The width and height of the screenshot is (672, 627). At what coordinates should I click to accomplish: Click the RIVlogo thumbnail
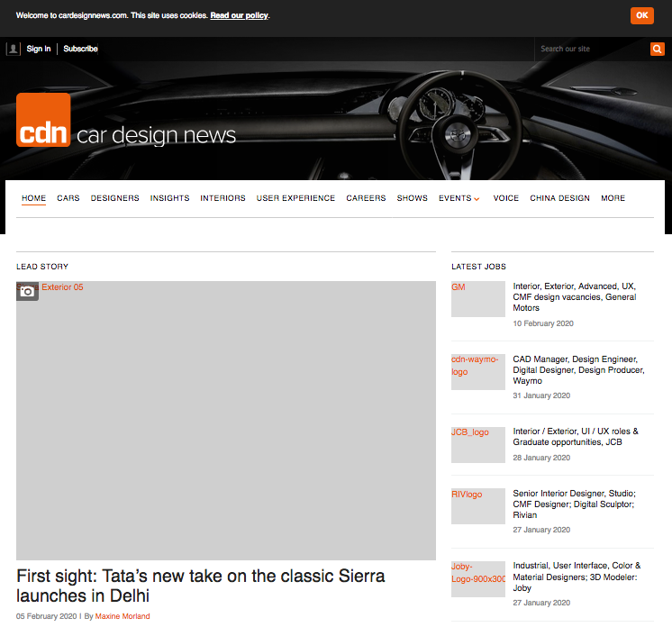[x=478, y=506]
